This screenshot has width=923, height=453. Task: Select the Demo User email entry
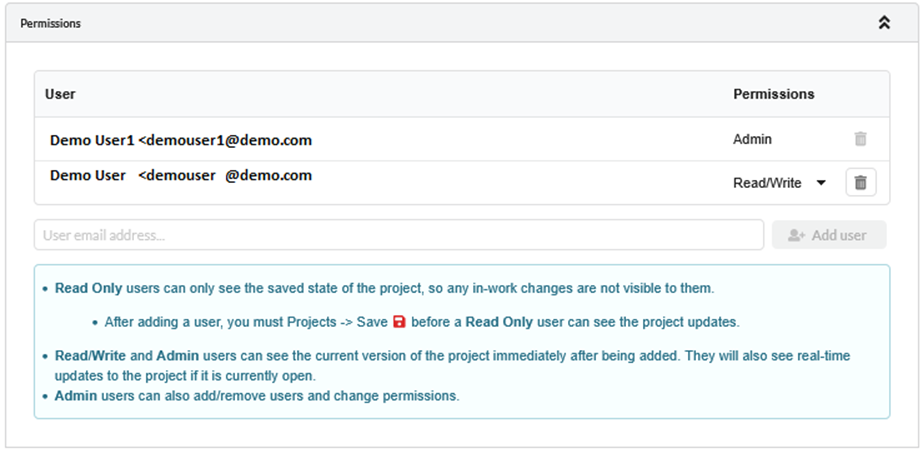tap(180, 176)
